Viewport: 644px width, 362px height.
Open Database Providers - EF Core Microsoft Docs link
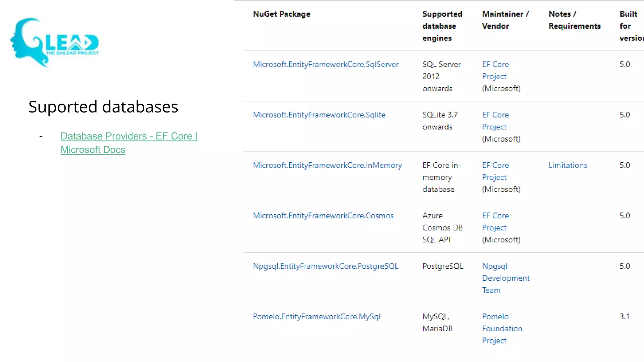coord(129,136)
